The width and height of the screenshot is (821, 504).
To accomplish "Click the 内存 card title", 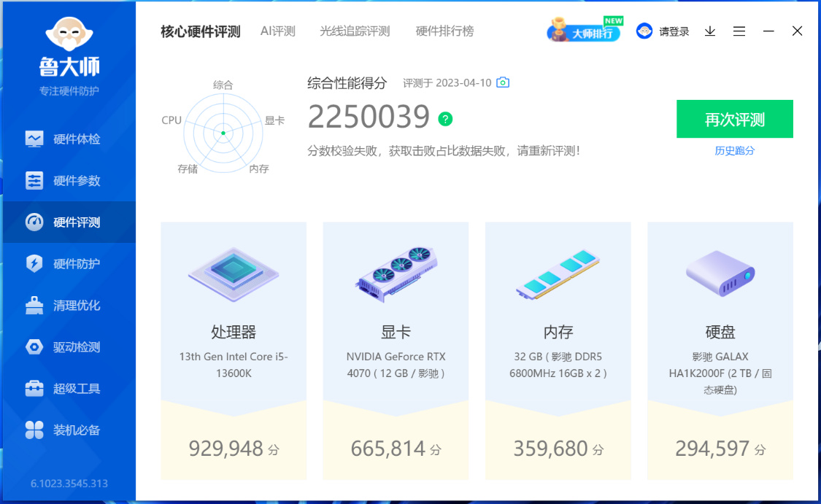I will tap(558, 332).
